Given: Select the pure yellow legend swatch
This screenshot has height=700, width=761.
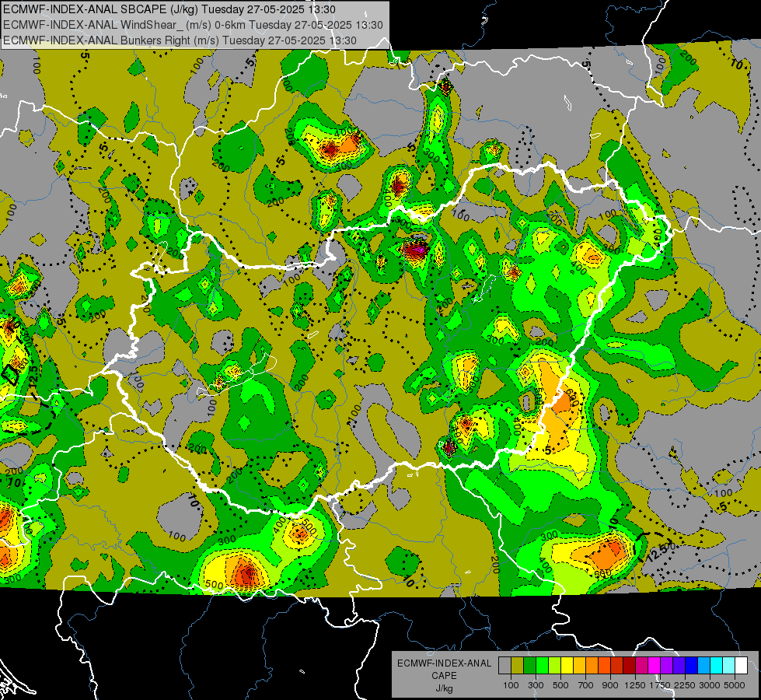Looking at the screenshot, I should (x=567, y=666).
